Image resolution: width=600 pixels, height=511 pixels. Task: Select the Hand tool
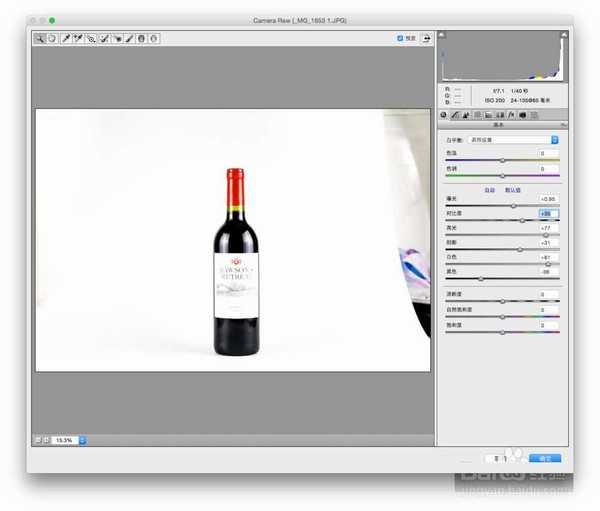[x=52, y=38]
